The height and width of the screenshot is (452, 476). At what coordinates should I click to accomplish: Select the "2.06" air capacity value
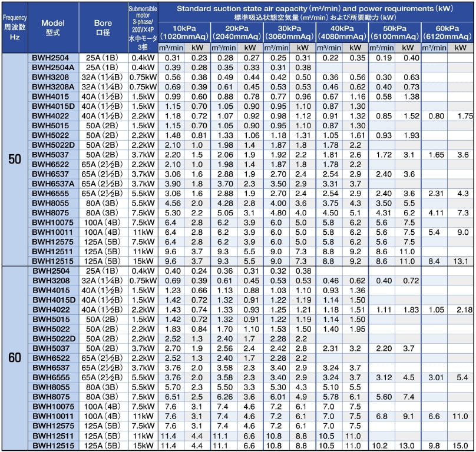pyautogui.click(x=225, y=154)
